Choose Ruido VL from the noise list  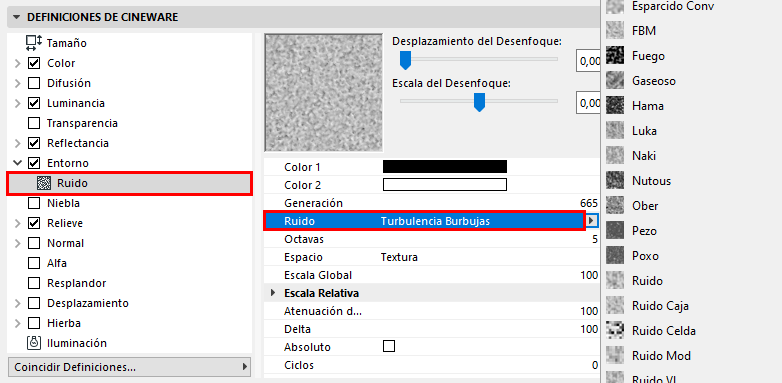coord(653,378)
